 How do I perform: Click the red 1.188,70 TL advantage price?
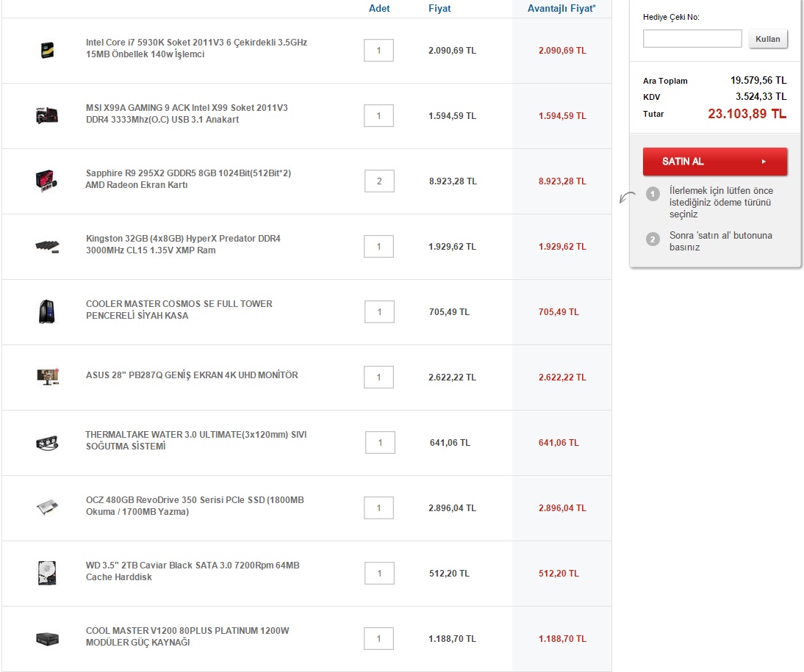pos(562,639)
